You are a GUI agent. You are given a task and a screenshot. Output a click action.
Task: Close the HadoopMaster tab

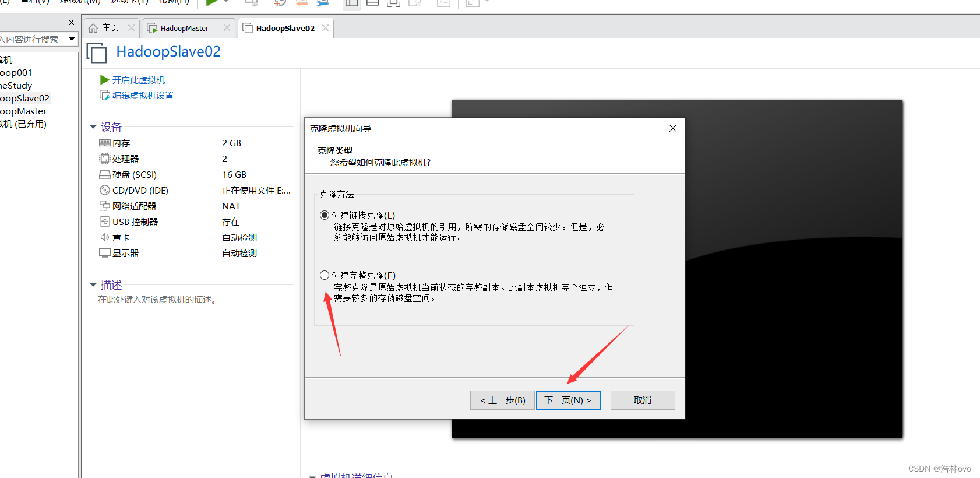coord(227,28)
